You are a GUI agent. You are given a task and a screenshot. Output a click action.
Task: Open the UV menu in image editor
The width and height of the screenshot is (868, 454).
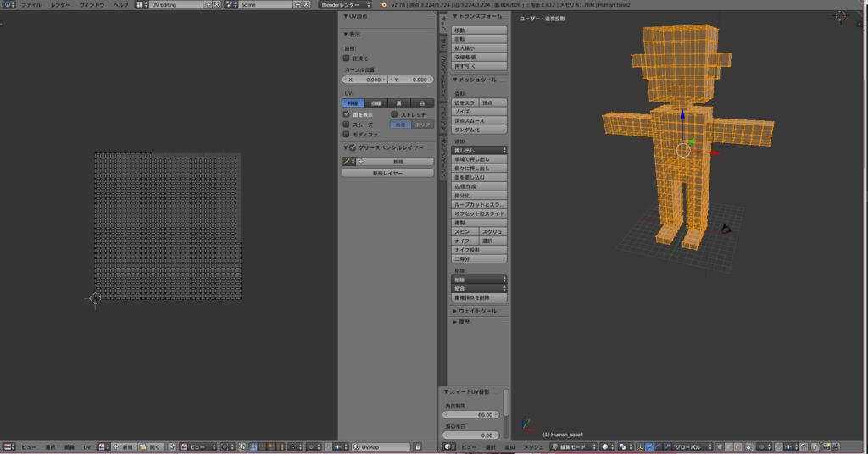[87, 447]
